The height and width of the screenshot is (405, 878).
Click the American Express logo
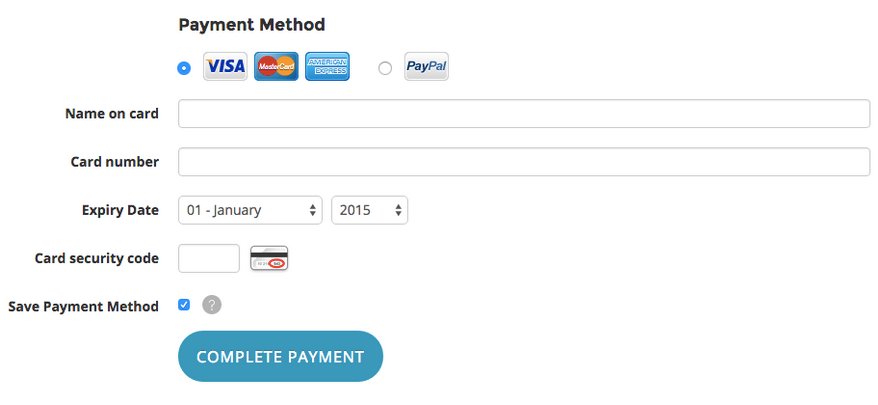tap(327, 67)
